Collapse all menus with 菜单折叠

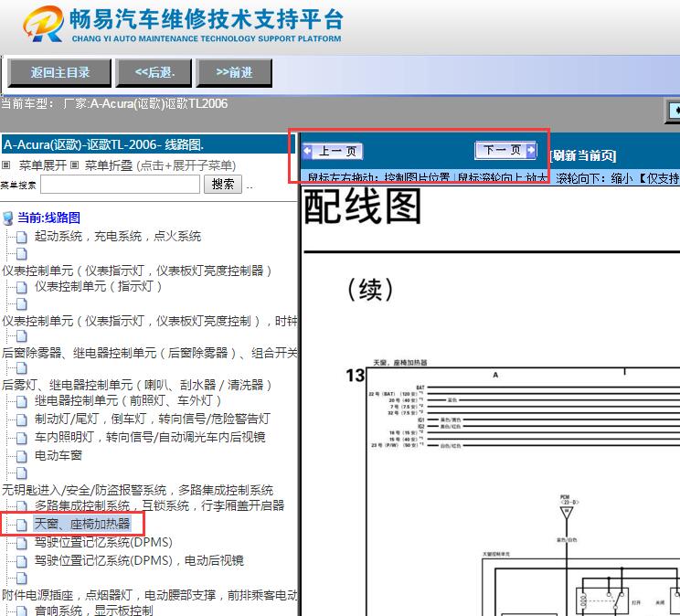click(x=109, y=165)
